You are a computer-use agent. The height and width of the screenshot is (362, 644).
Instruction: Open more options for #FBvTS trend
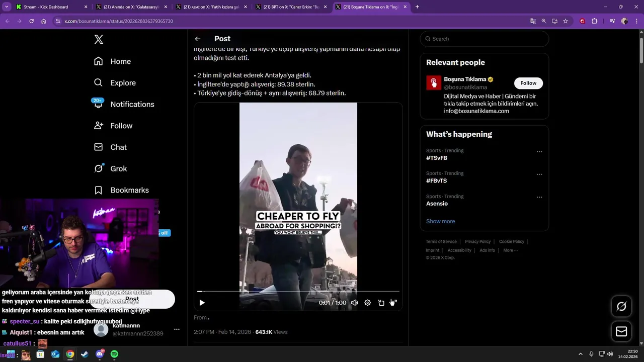[x=539, y=174]
